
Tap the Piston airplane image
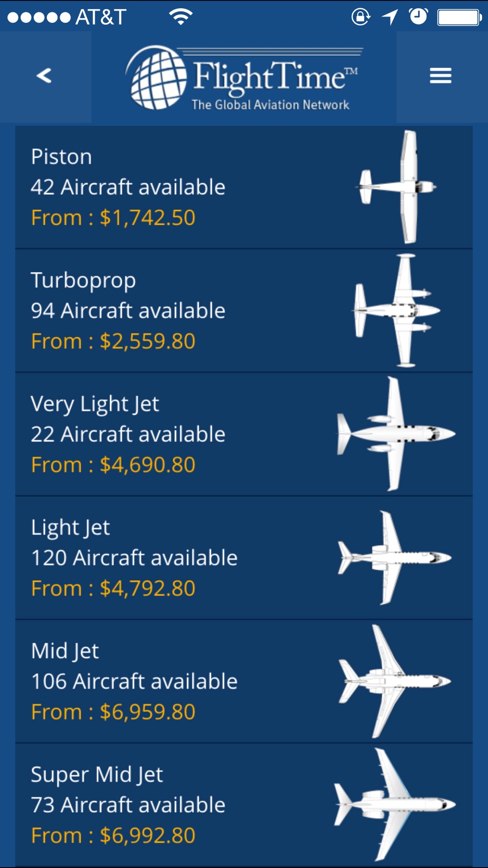point(399,187)
